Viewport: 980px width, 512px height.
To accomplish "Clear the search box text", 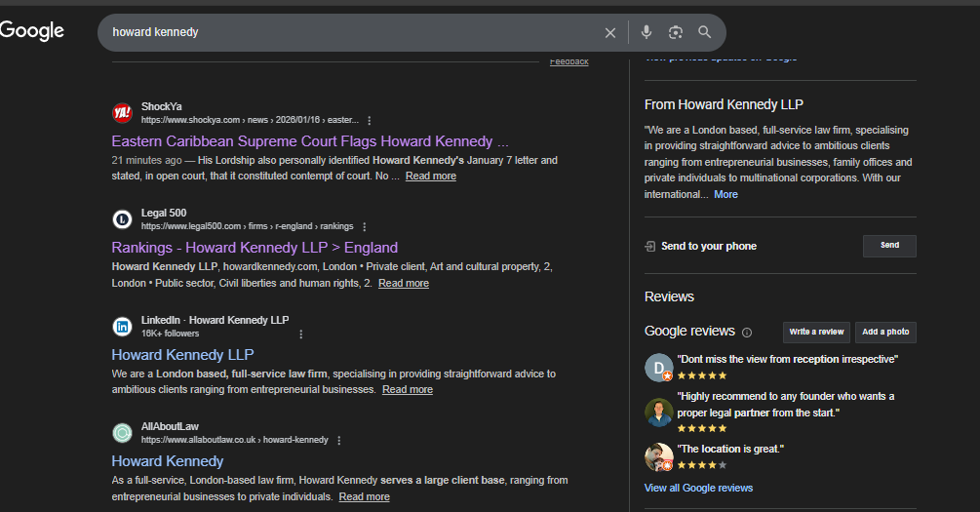I will (610, 33).
